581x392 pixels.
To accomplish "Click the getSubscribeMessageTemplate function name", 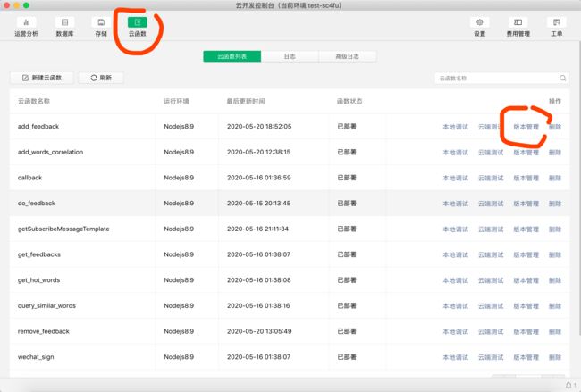I will tap(63, 229).
